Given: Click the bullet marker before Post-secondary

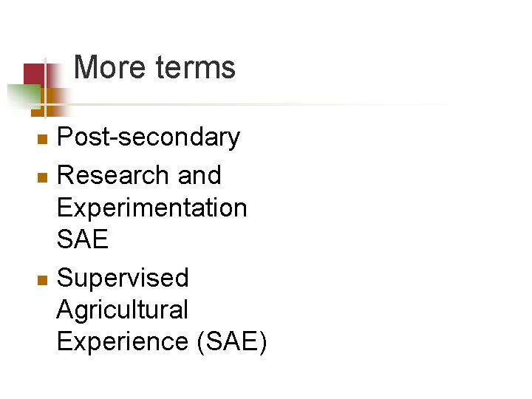Looking at the screenshot, I should tap(43, 138).
